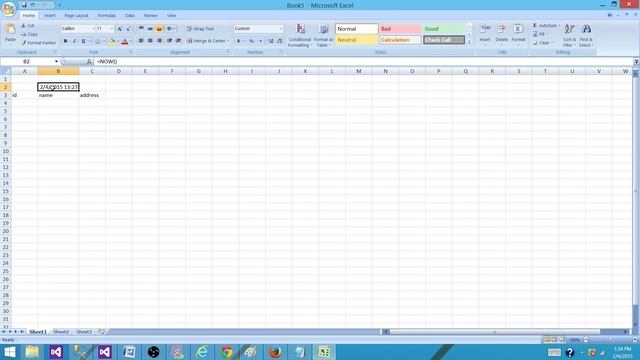This screenshot has height=360, width=640.
Task: Open the borders dropdown
Action: [x=104, y=41]
